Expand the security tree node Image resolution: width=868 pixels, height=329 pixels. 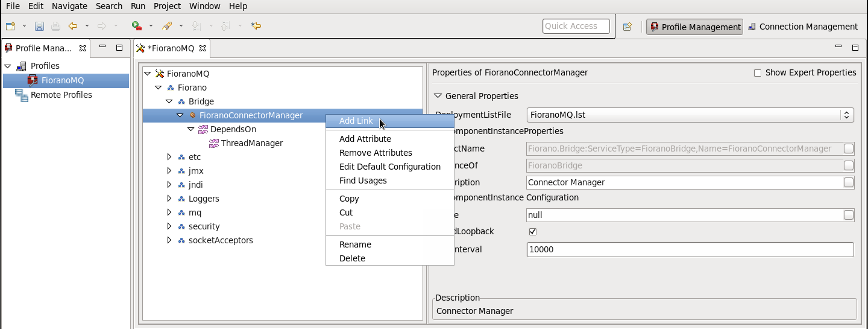[x=169, y=226]
